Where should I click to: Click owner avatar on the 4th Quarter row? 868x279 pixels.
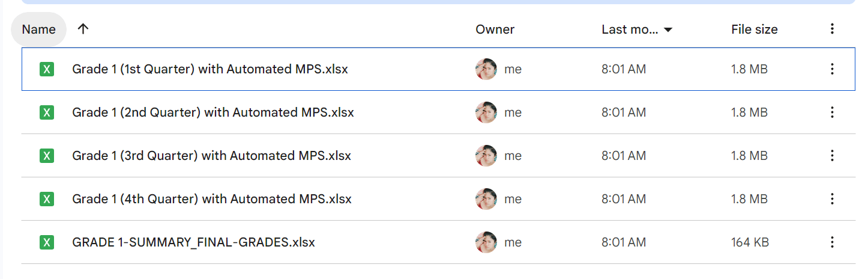486,199
